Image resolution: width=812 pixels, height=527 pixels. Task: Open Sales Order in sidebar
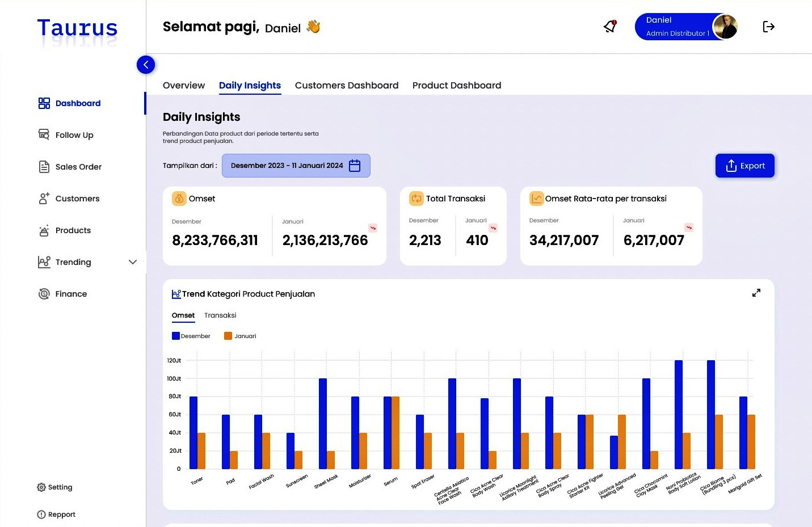(x=78, y=167)
